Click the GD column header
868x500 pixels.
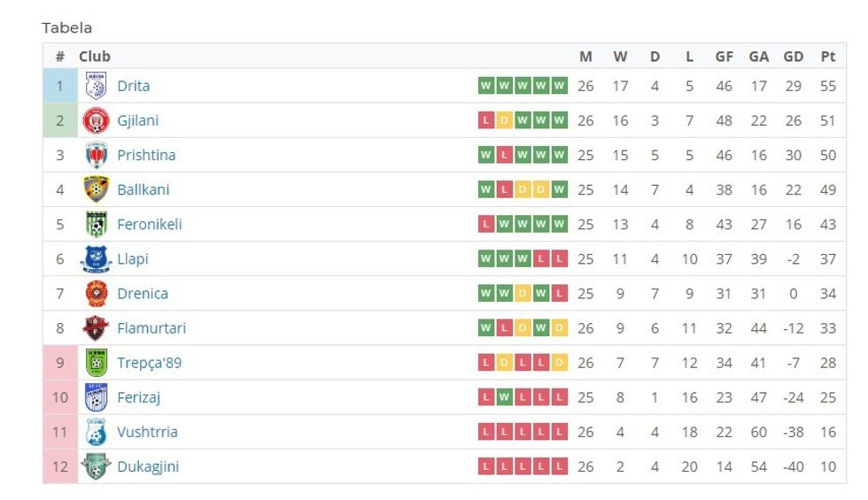tap(793, 57)
